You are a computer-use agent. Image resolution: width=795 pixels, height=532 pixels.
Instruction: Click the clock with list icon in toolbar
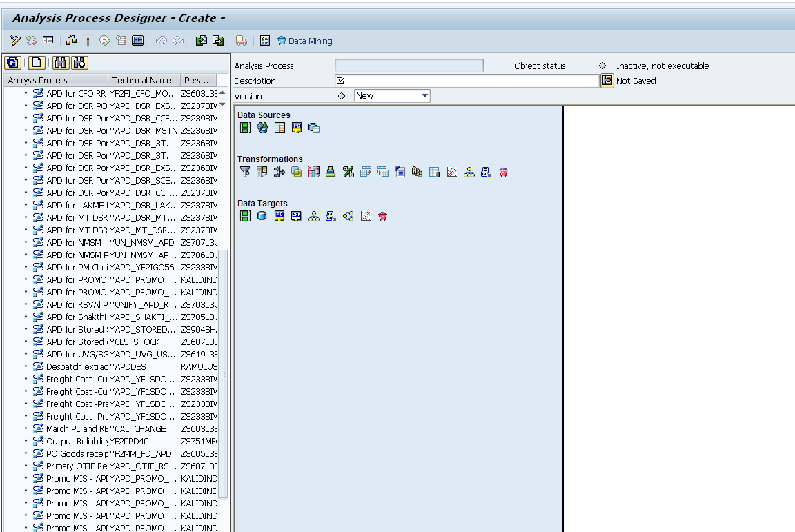(x=121, y=41)
